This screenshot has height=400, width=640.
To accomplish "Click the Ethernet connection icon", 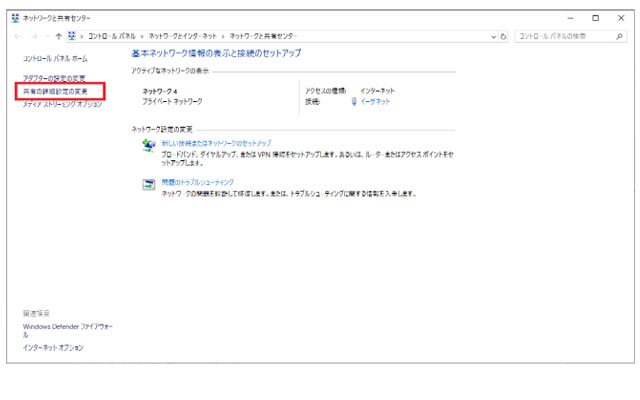I will click(354, 102).
